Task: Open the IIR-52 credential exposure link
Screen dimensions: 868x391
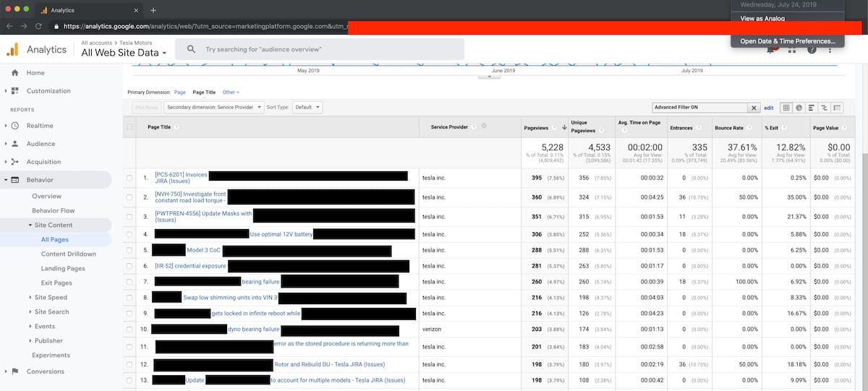Action: coord(190,266)
